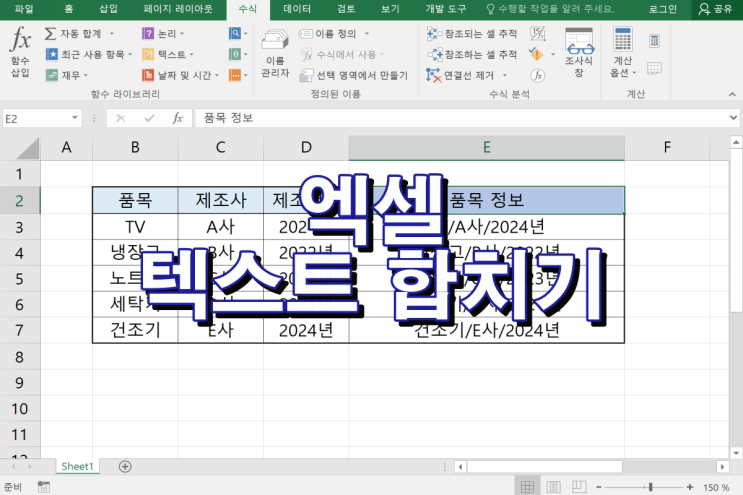Screen dimensions: 743x495
Task: Select cell containing 건조기
Action: pyautogui.click(x=136, y=330)
